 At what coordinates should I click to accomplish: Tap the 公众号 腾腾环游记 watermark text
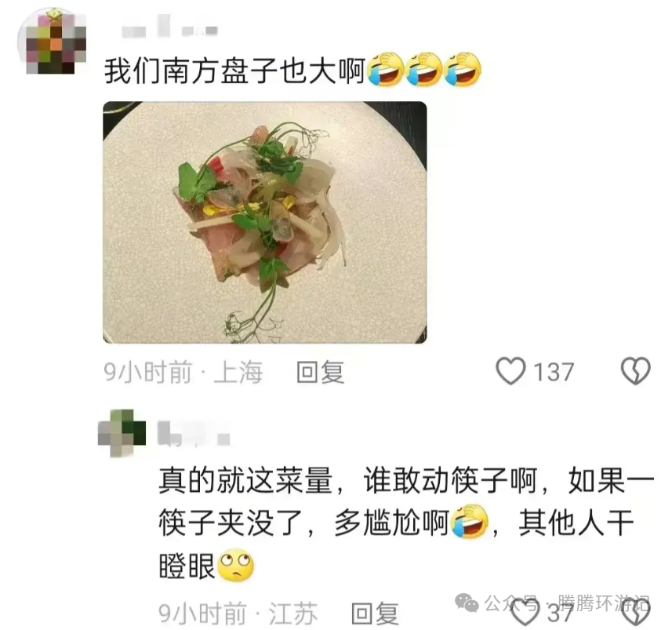tap(567, 603)
